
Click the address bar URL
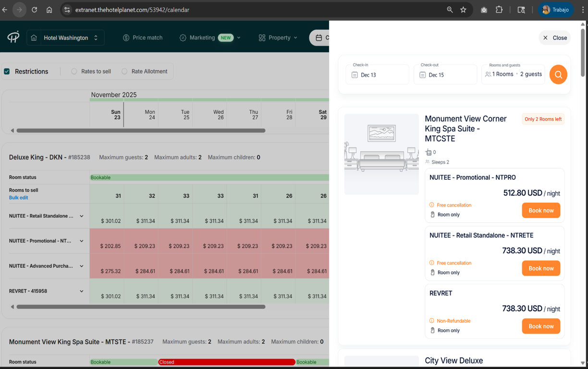[132, 10]
